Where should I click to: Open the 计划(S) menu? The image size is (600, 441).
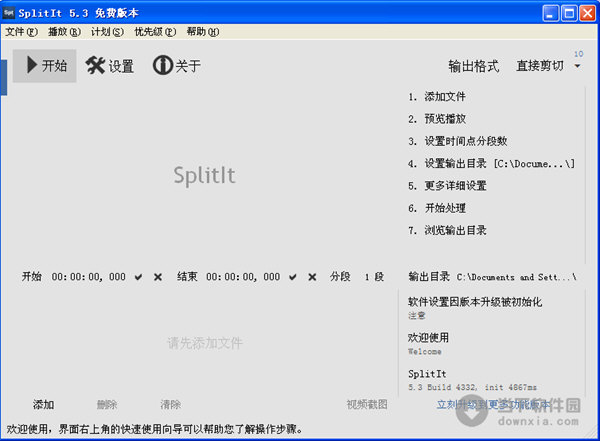point(107,32)
